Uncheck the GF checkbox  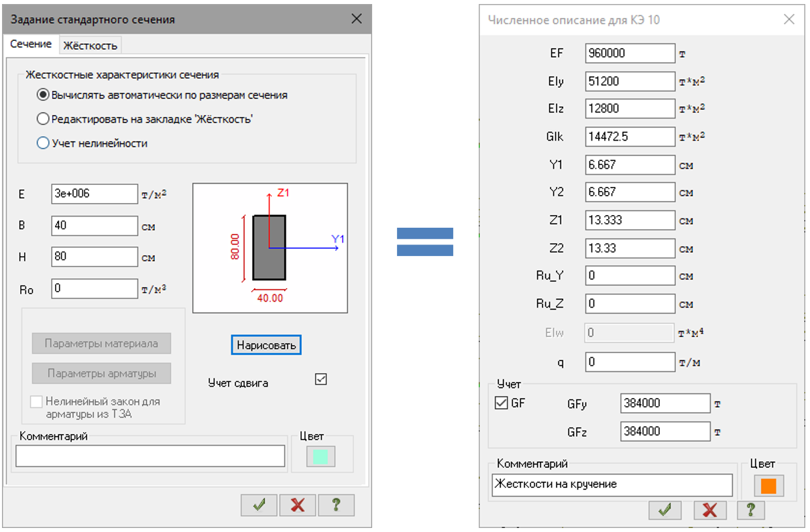click(x=501, y=403)
